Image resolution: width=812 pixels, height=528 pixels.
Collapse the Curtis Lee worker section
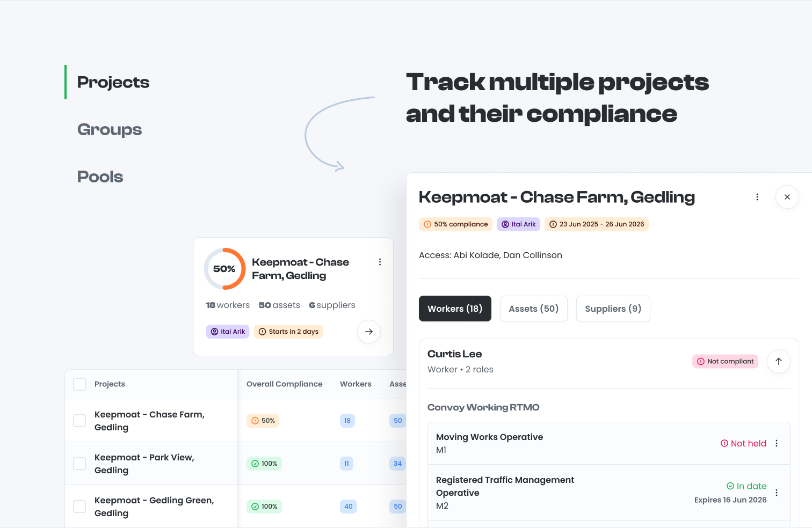779,362
